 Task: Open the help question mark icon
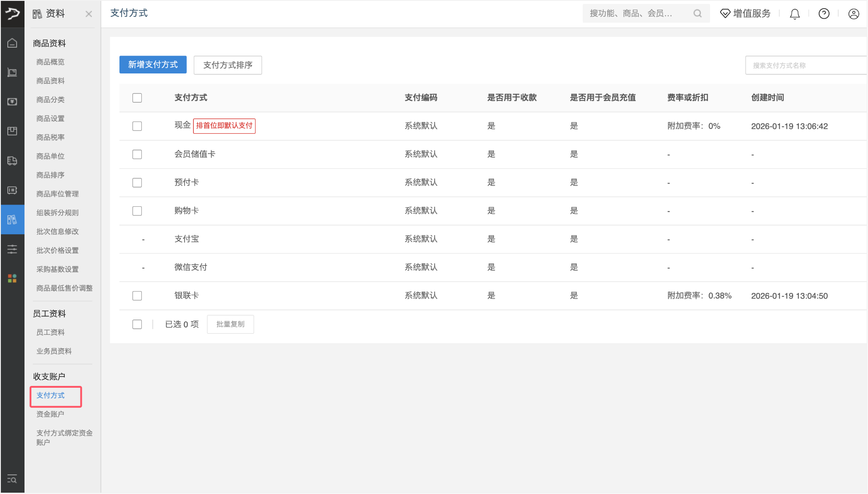824,14
